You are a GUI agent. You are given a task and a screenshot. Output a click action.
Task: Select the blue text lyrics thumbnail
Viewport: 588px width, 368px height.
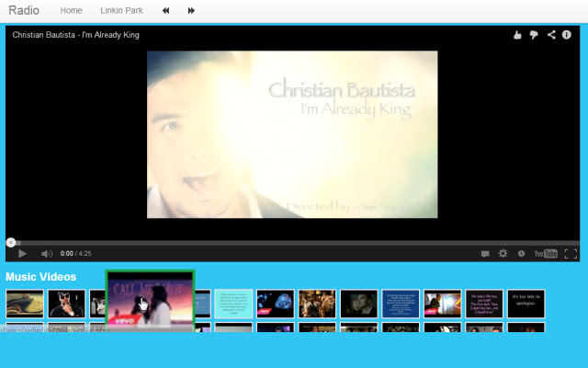(x=401, y=304)
